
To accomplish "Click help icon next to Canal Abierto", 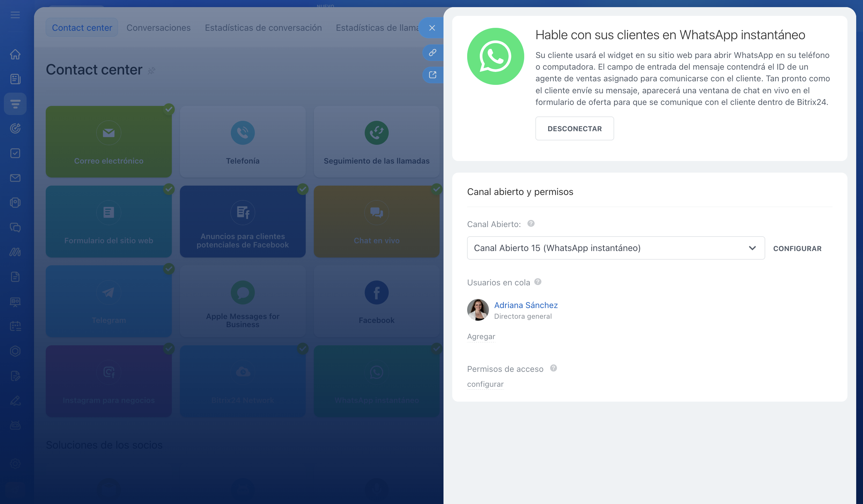I will point(531,223).
